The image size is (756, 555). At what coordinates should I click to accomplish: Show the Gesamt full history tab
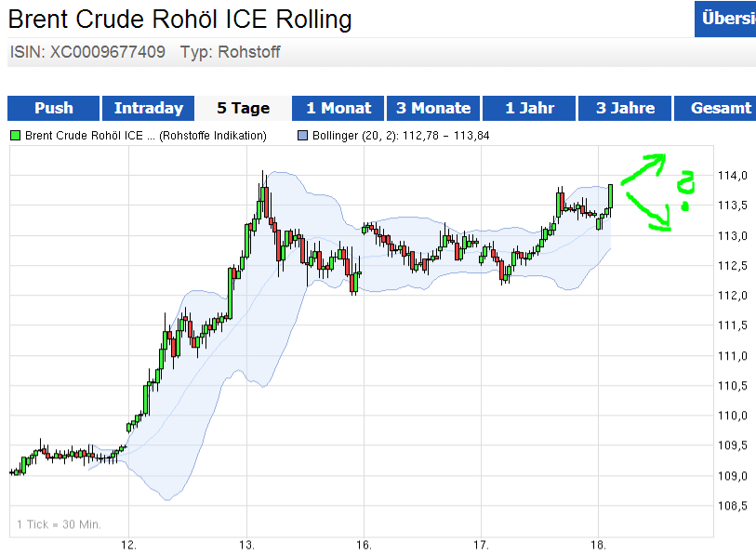pos(720,108)
